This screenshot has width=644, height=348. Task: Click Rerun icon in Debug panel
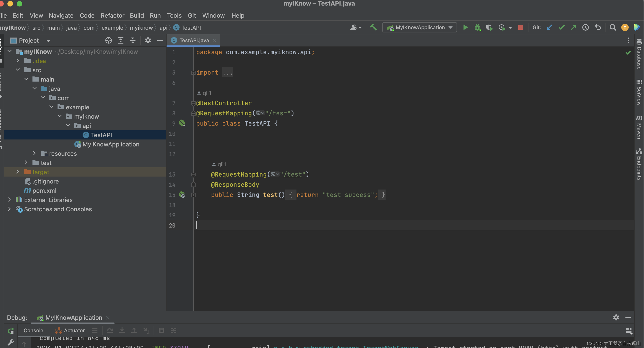11,331
